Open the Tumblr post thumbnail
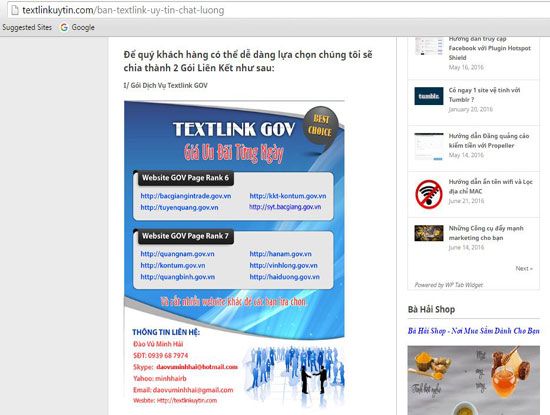550x415 pixels. 429,96
